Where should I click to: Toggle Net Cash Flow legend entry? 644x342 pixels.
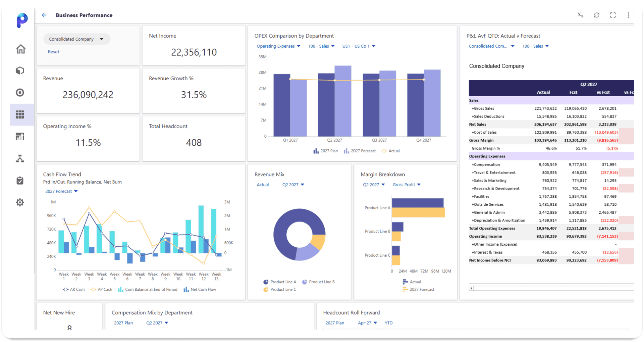pyautogui.click(x=200, y=289)
